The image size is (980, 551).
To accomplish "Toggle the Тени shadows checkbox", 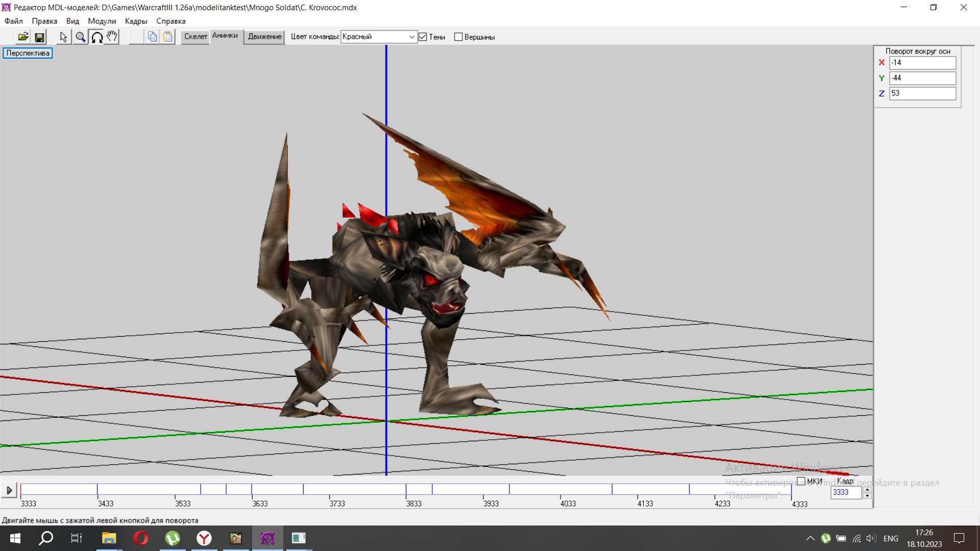I will tap(423, 37).
